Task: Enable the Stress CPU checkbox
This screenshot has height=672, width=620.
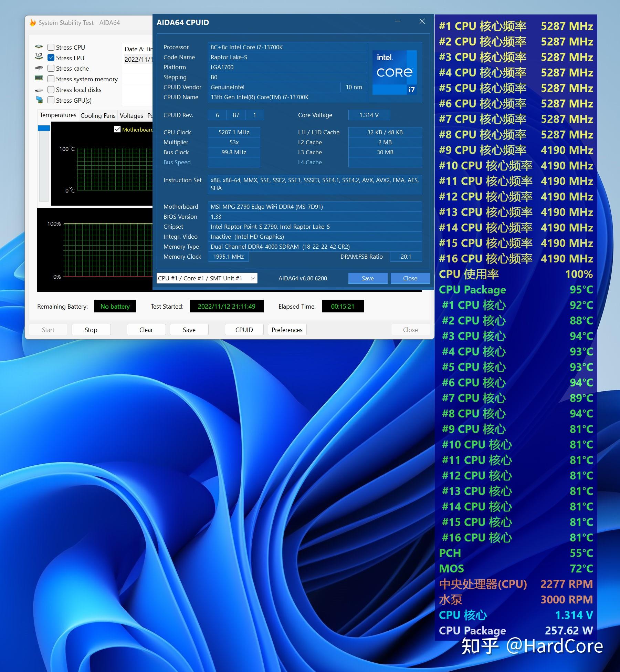Action: click(51, 47)
